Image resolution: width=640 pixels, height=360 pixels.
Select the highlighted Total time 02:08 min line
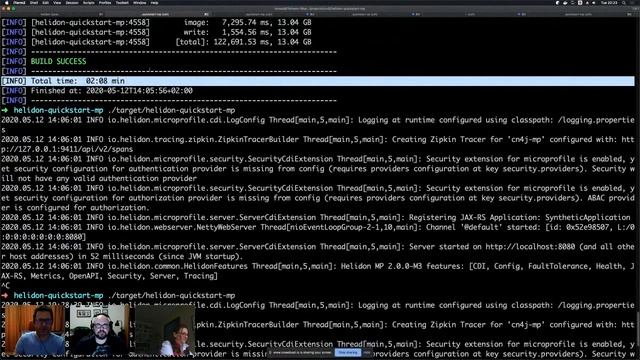tap(318, 81)
